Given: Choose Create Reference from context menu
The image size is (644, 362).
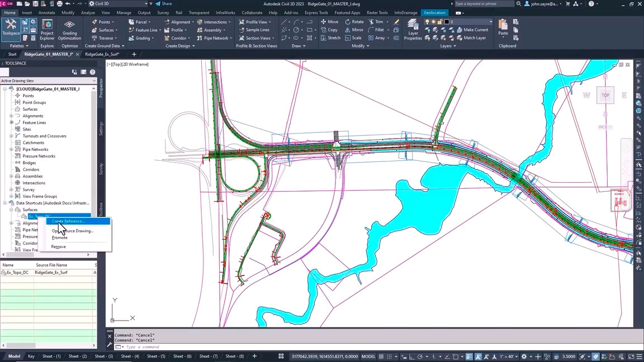Looking at the screenshot, I should [68, 221].
